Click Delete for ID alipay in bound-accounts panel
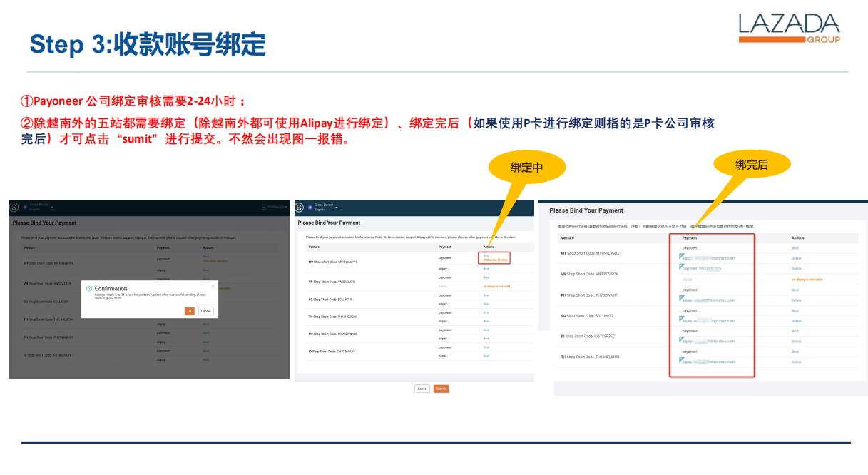 click(797, 342)
